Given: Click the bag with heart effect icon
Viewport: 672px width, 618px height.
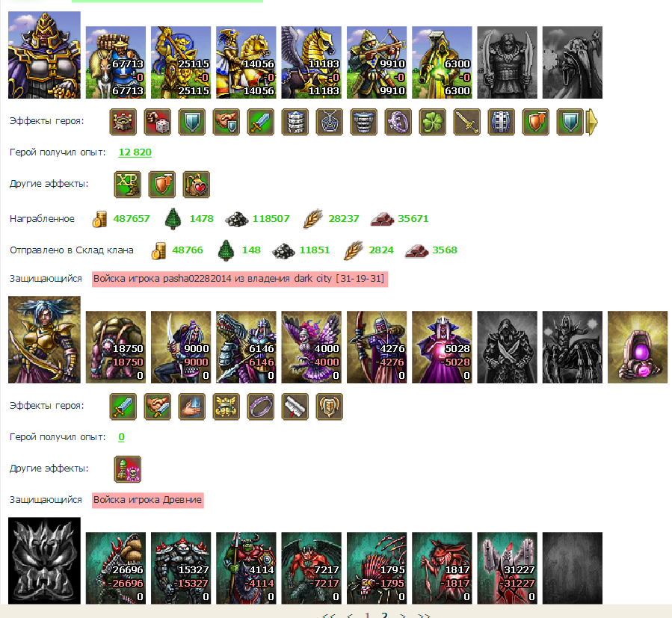Looking at the screenshot, I should (x=197, y=185).
